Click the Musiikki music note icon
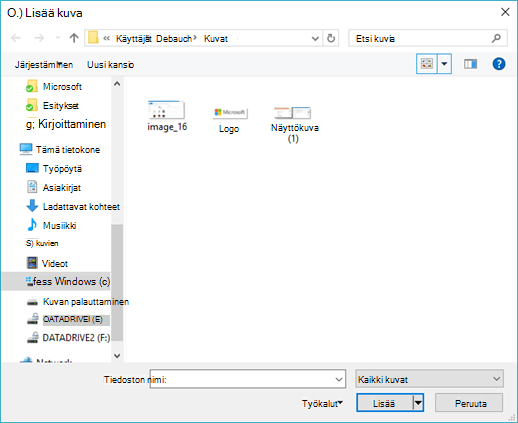This screenshot has height=423, width=518. click(x=32, y=225)
